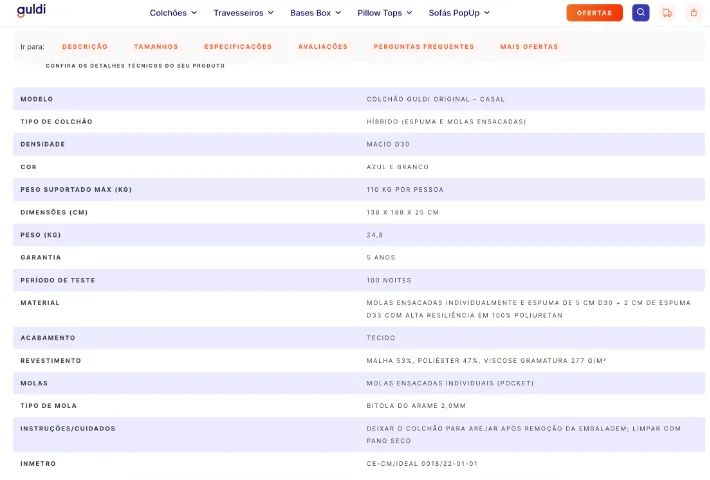This screenshot has width=710, height=480.
Task: Expand the Colchões dropdown menu
Action: click(x=173, y=13)
